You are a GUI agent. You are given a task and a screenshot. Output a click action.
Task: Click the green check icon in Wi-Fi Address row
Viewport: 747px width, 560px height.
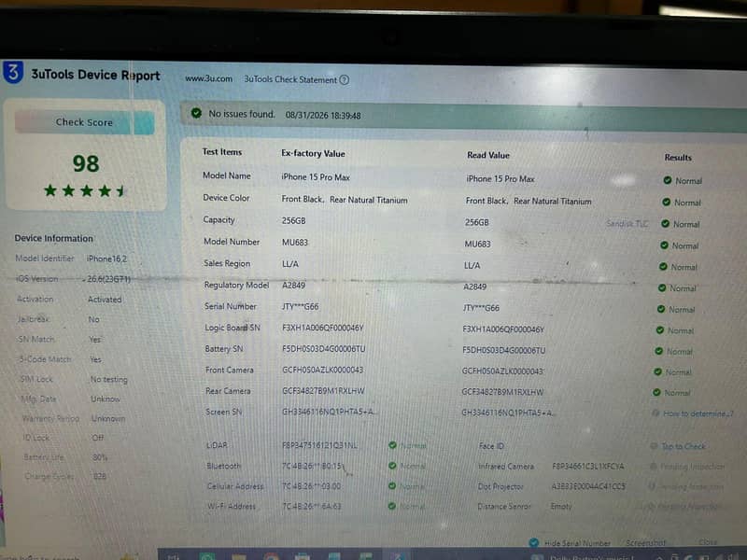coord(391,506)
